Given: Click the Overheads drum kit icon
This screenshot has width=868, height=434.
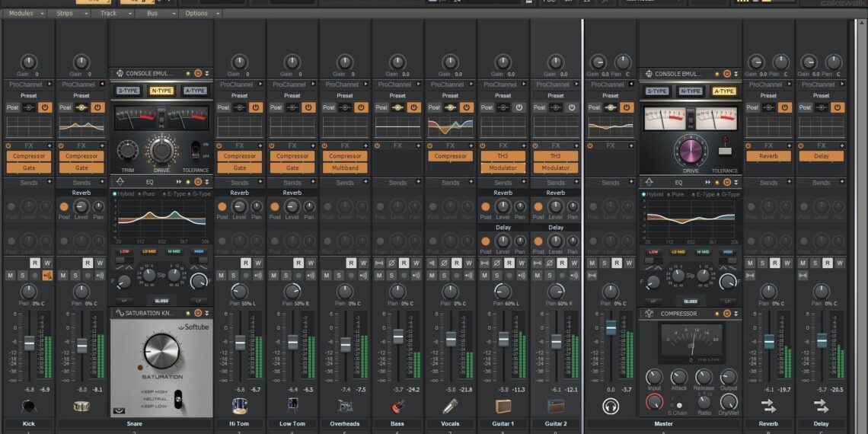Looking at the screenshot, I should click(345, 406).
